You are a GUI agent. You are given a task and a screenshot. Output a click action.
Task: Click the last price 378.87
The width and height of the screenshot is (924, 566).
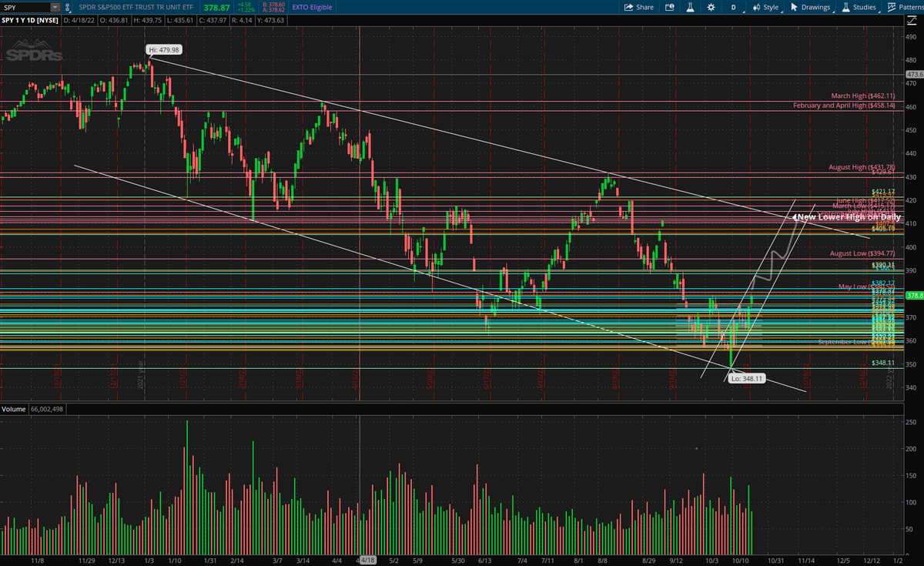pos(216,7)
